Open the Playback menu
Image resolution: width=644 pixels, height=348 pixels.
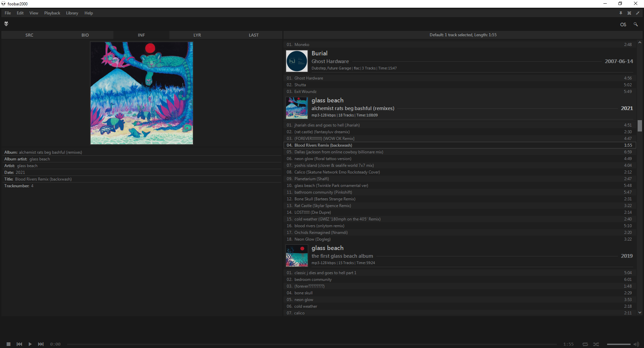tap(52, 13)
